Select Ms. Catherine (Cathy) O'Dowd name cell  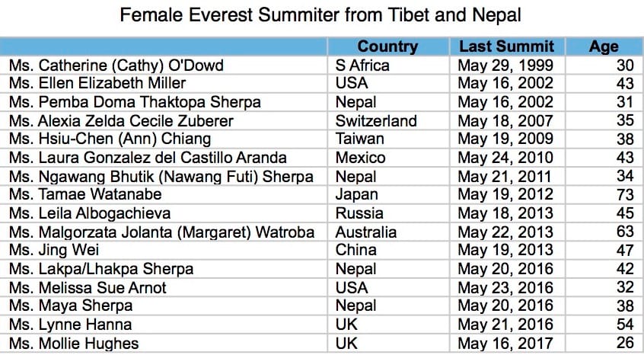point(116,65)
